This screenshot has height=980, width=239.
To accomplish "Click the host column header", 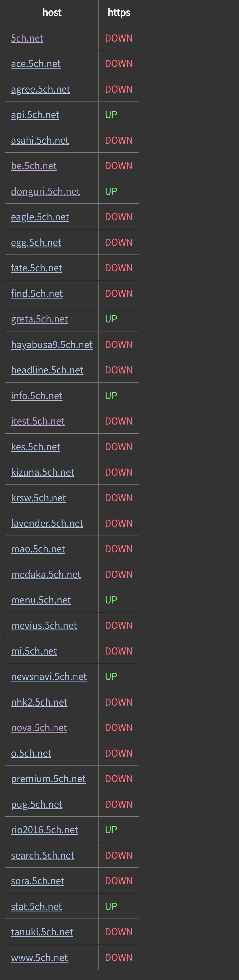I will click(x=52, y=13).
